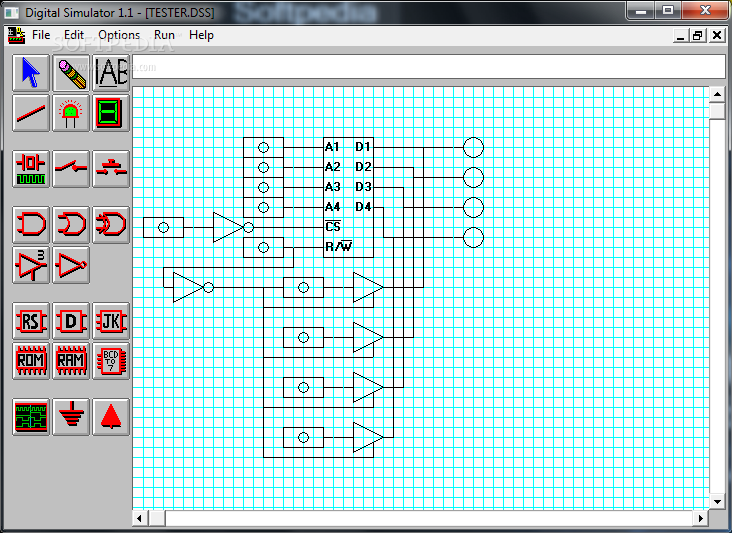This screenshot has width=732, height=533.
Task: Toggle the switch wired to A3
Action: [x=263, y=187]
